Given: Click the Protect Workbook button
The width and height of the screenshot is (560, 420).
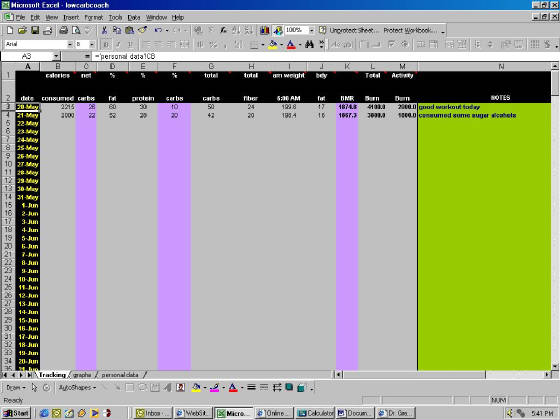Looking at the screenshot, I should click(x=410, y=30).
